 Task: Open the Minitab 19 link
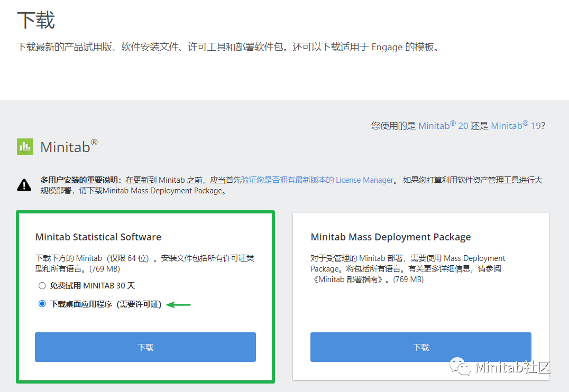click(516, 125)
